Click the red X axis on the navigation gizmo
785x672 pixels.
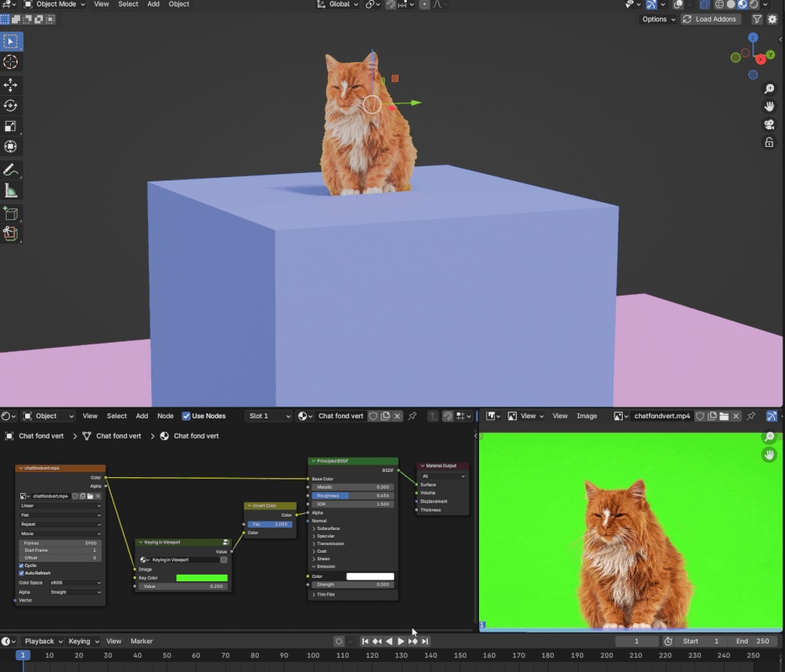tap(761, 60)
